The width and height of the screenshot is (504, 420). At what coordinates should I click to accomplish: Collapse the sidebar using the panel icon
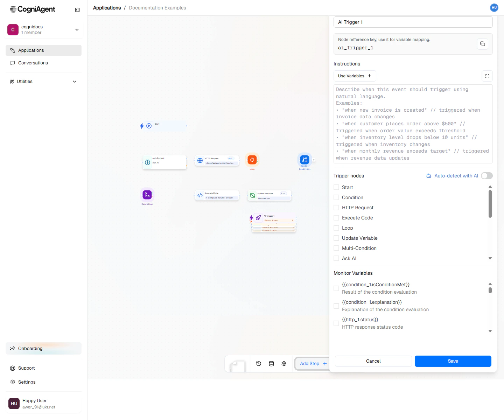(x=77, y=10)
